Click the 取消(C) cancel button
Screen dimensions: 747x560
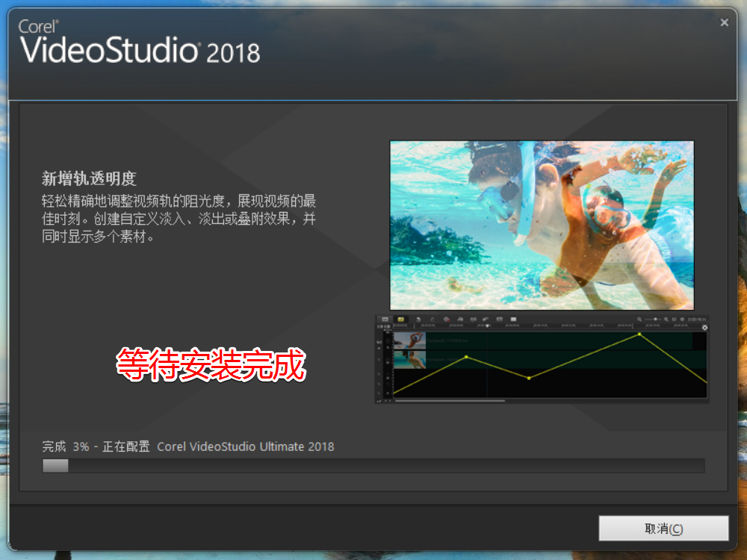tap(663, 528)
